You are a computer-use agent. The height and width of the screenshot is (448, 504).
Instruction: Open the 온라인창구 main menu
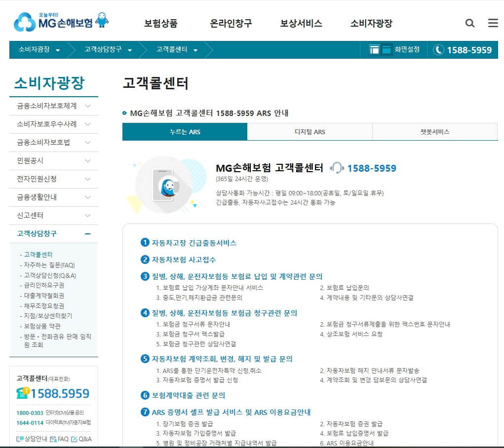(231, 23)
